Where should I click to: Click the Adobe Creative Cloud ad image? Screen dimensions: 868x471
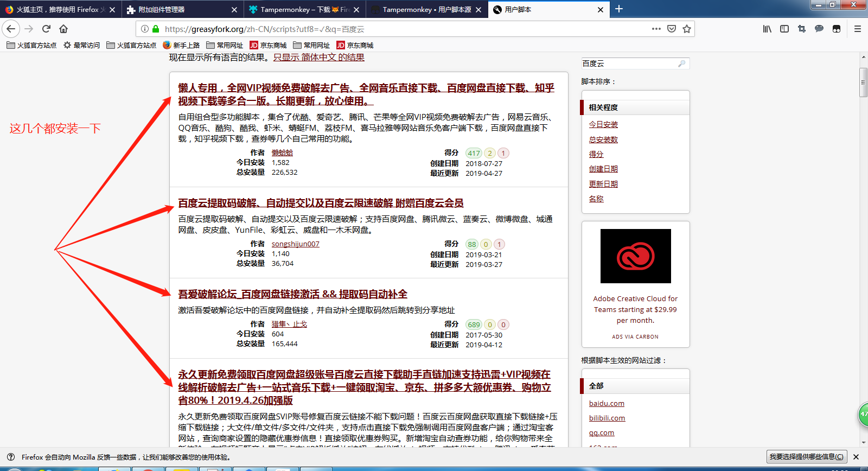[636, 256]
